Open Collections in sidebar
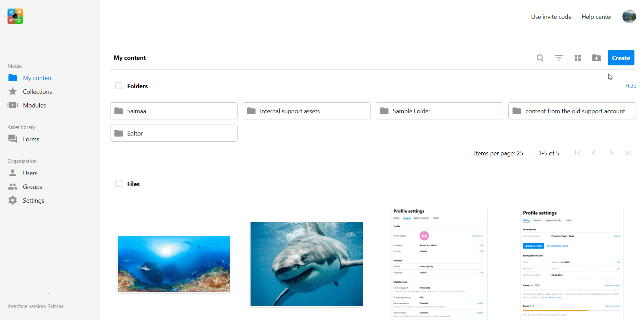 click(x=37, y=92)
